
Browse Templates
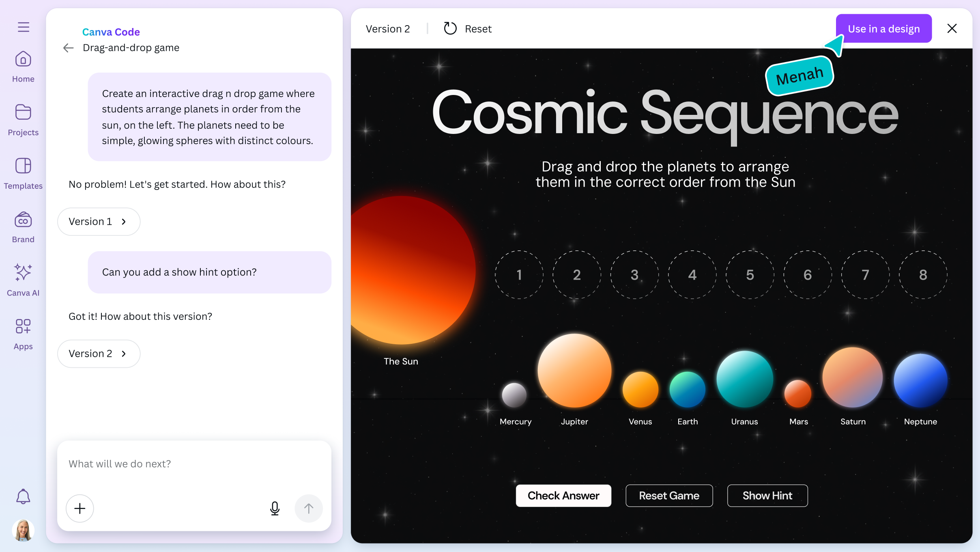(x=23, y=172)
